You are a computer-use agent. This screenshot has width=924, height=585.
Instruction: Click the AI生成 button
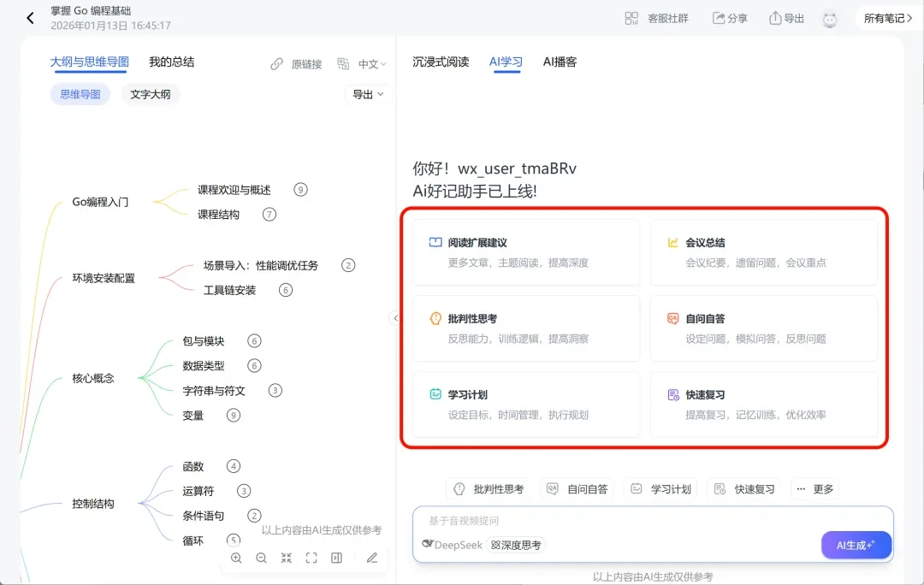point(856,545)
